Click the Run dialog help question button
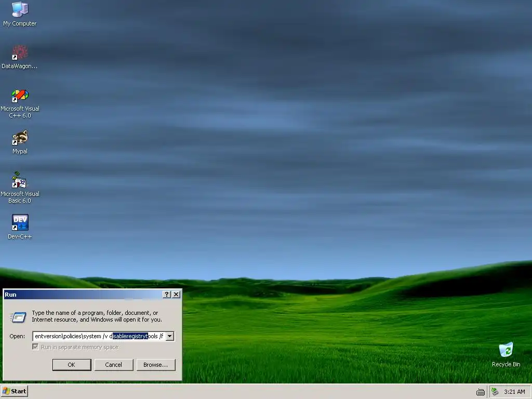The height and width of the screenshot is (399, 532). click(166, 295)
